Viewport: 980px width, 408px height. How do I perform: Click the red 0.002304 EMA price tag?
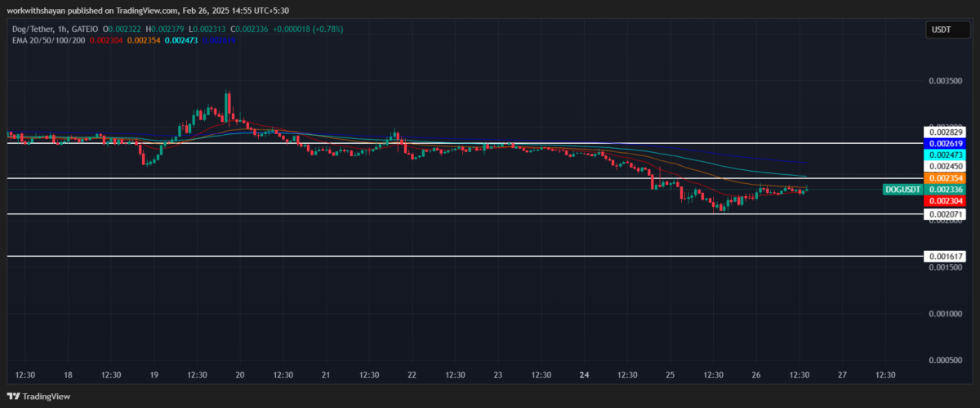click(942, 201)
